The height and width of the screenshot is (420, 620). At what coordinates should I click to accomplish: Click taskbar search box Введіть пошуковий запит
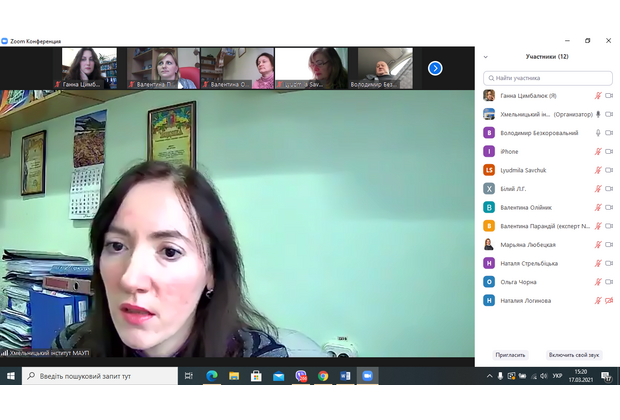coord(100,376)
